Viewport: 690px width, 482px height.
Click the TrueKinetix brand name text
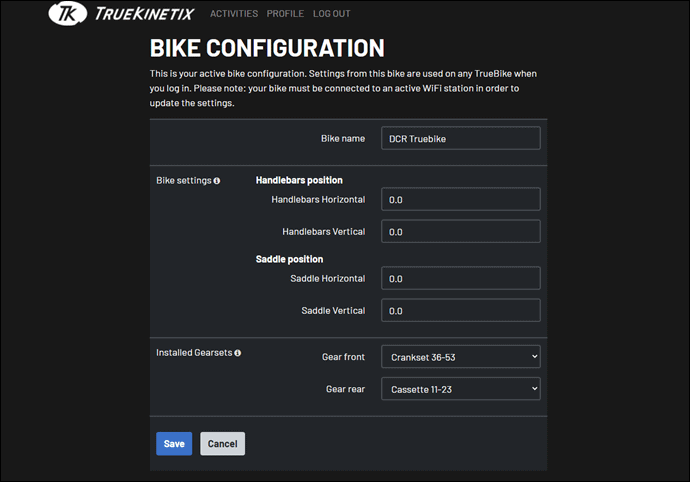[x=144, y=14]
